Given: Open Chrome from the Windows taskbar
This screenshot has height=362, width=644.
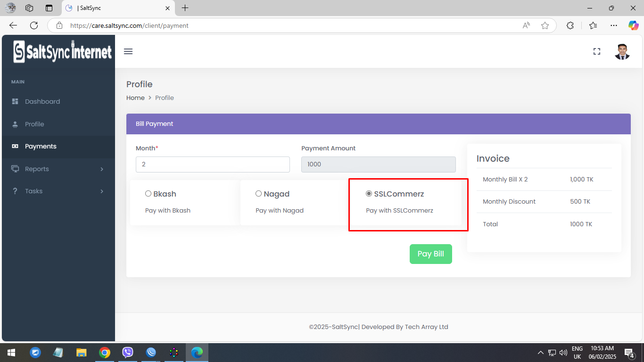Looking at the screenshot, I should pyautogui.click(x=105, y=353).
